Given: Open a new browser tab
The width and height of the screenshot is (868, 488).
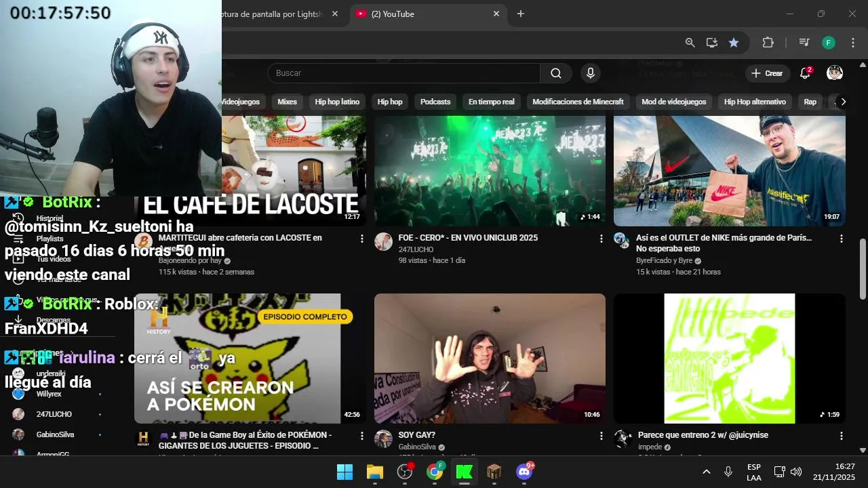Looking at the screenshot, I should click(521, 14).
